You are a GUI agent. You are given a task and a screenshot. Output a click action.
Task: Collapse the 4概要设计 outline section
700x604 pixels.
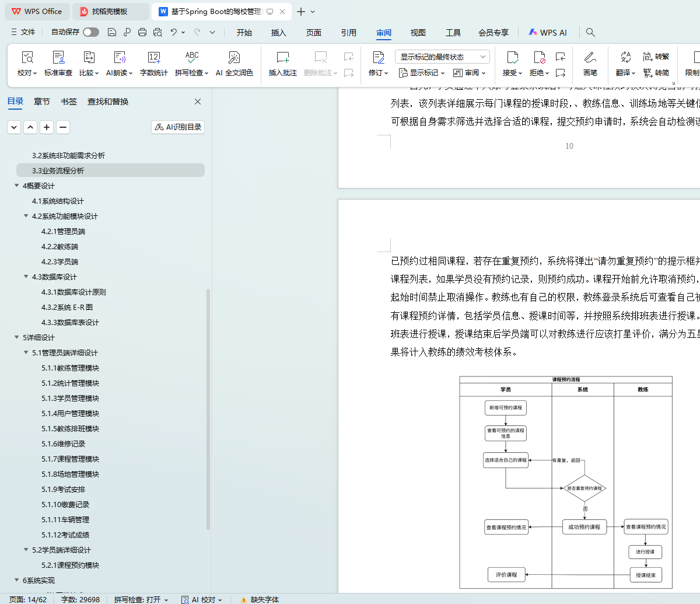tap(16, 186)
